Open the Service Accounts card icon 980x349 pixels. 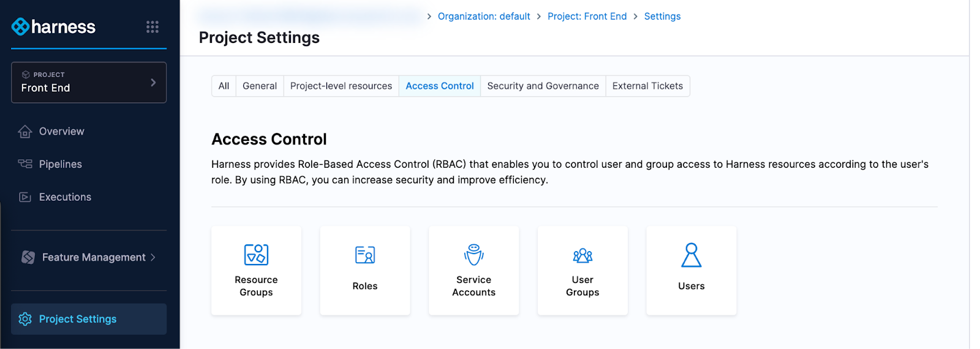pos(473,255)
